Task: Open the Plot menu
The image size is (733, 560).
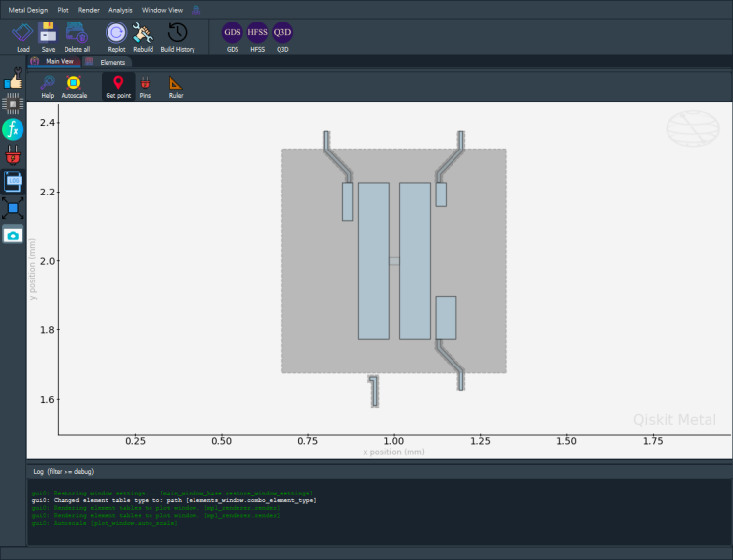Action: pos(64,10)
